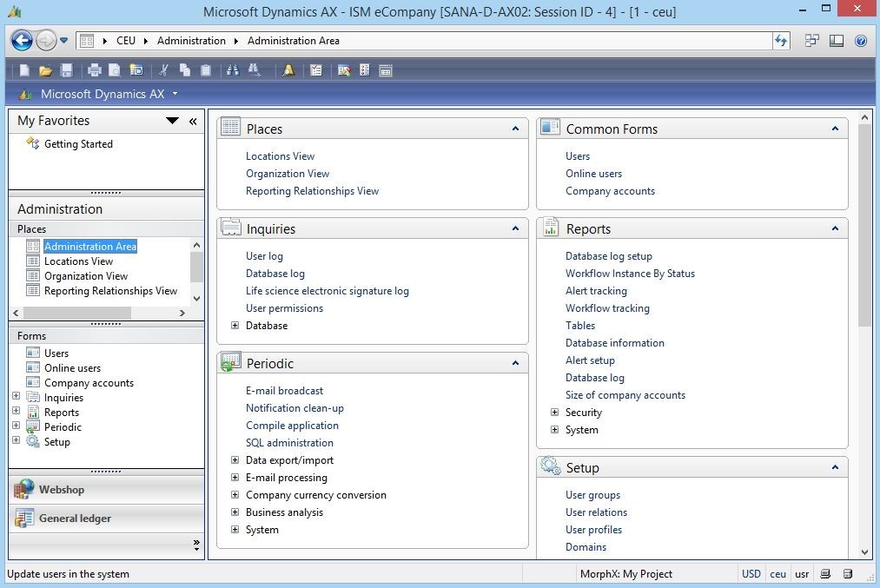Screen dimensions: 880x588
Task: Go back with the blue Back arrow
Action: click(x=22, y=41)
